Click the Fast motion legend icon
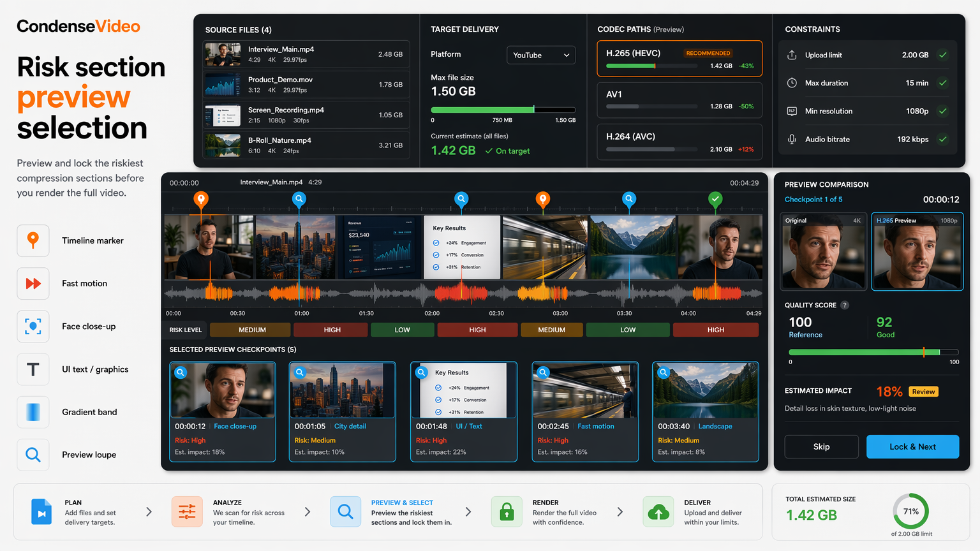980x551 pixels. point(33,284)
